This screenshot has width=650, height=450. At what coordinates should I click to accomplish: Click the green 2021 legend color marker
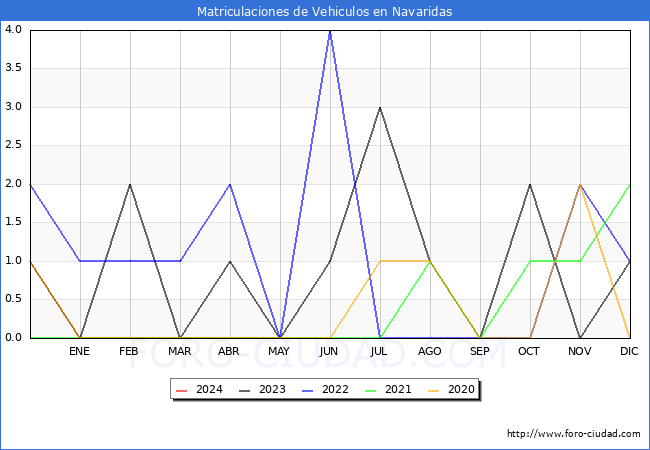pos(371,390)
